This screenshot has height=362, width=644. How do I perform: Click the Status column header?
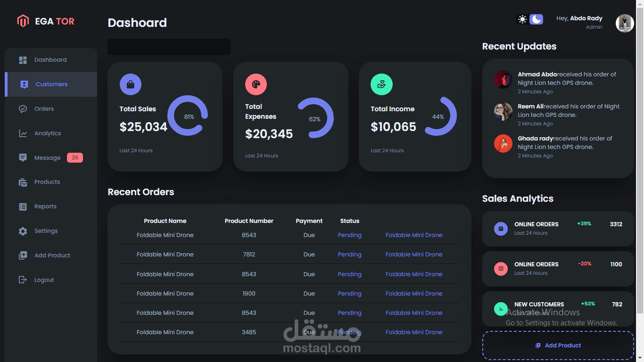[x=349, y=221]
